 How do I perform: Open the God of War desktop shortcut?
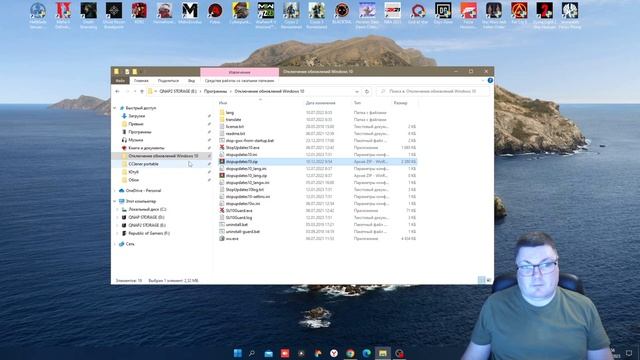(x=418, y=11)
